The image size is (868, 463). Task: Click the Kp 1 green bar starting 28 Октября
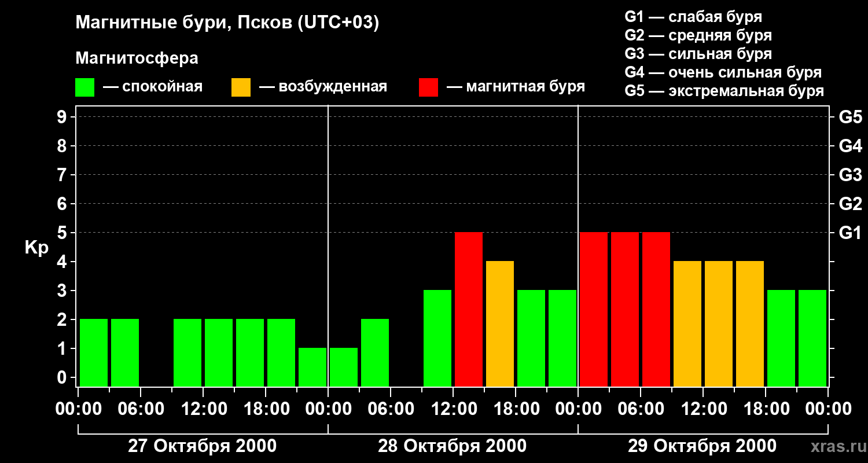[344, 367]
